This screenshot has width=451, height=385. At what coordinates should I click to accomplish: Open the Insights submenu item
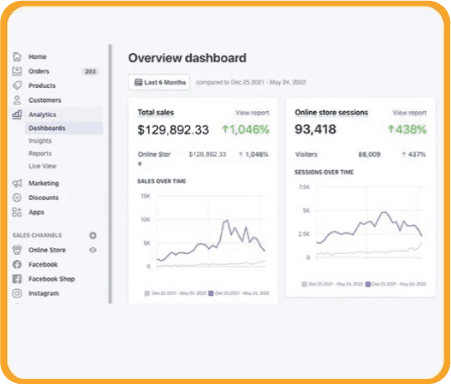point(40,141)
